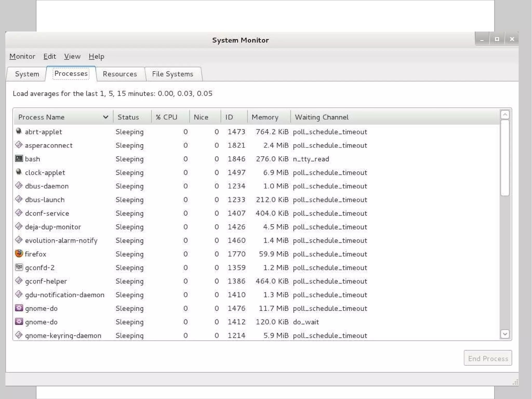The image size is (532, 399).
Task: Click the asperaconnect diamond icon
Action: tap(19, 145)
